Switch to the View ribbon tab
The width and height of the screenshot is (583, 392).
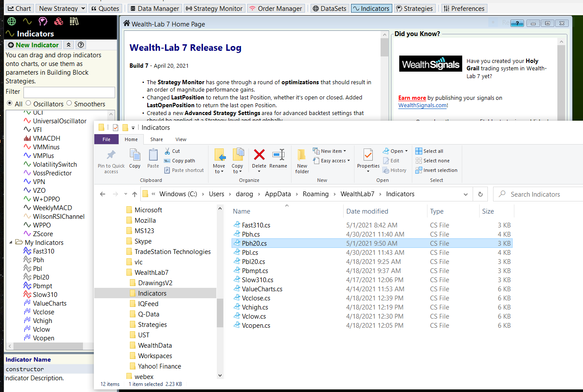(181, 139)
